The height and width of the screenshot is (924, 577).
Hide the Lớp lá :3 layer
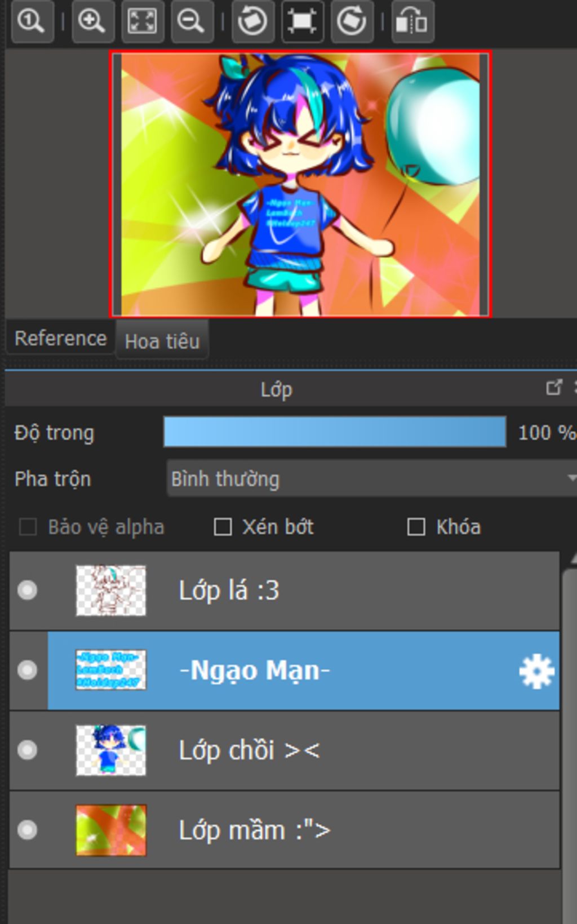point(27,590)
